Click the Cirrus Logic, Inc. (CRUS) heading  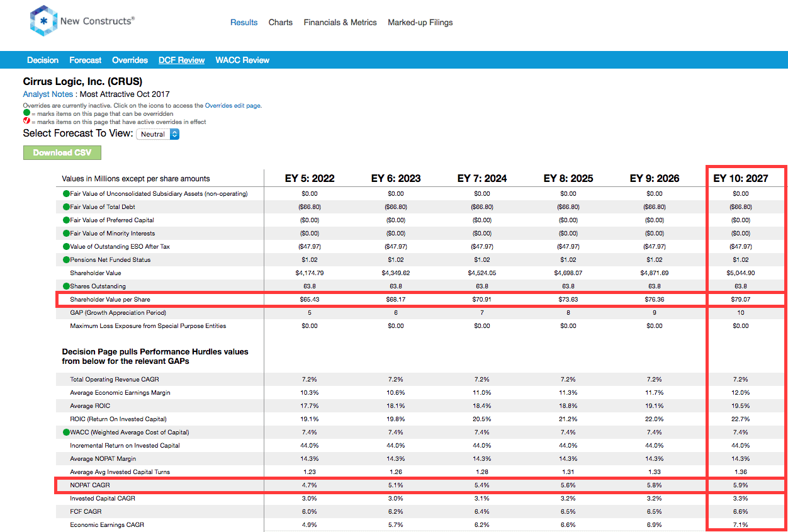82,82
